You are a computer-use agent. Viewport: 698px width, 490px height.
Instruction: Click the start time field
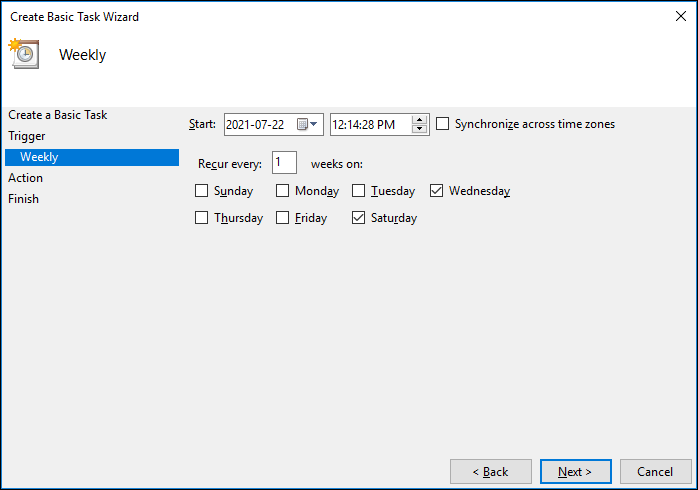[x=369, y=125]
